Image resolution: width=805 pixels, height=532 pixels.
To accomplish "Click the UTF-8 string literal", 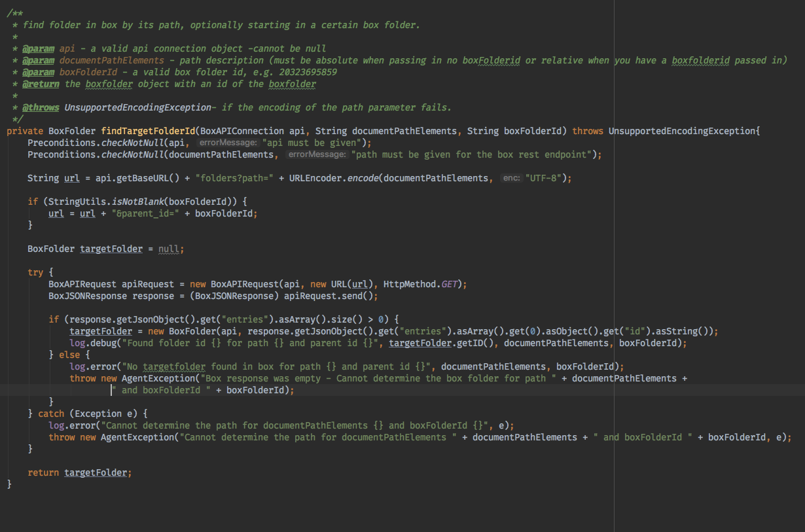I will click(544, 177).
